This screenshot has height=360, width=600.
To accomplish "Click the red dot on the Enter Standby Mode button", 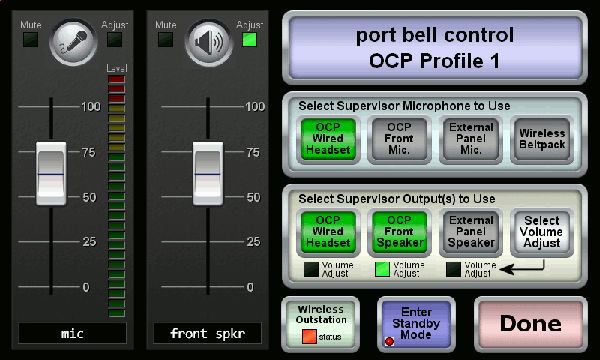I will [390, 341].
